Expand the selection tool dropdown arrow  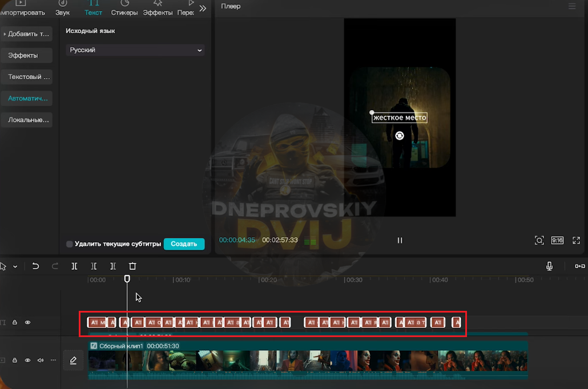(15, 266)
